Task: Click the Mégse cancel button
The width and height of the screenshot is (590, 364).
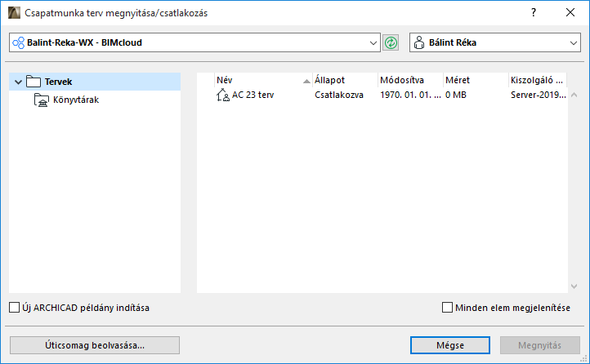Action: coord(450,345)
